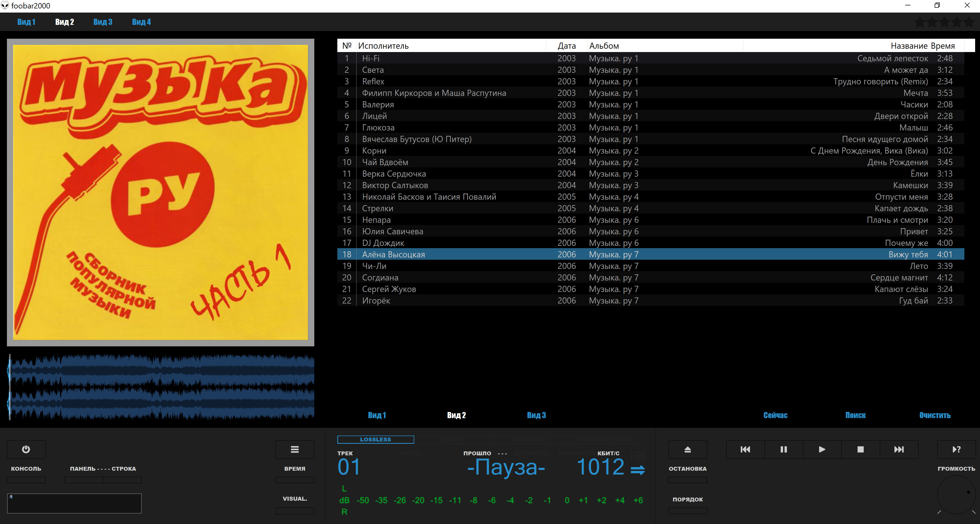Click the ГРОМКОСТЬ volume knob
Viewport: 980px width, 524px height.
click(956, 495)
